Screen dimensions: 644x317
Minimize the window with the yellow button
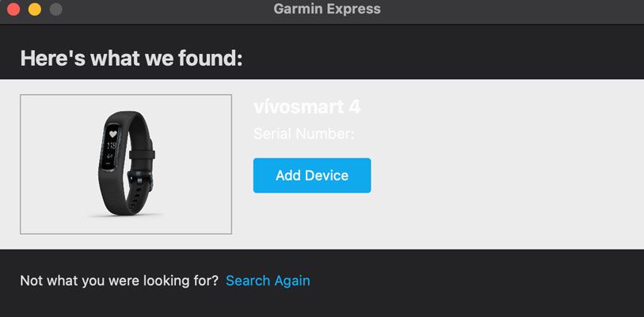pyautogui.click(x=34, y=10)
